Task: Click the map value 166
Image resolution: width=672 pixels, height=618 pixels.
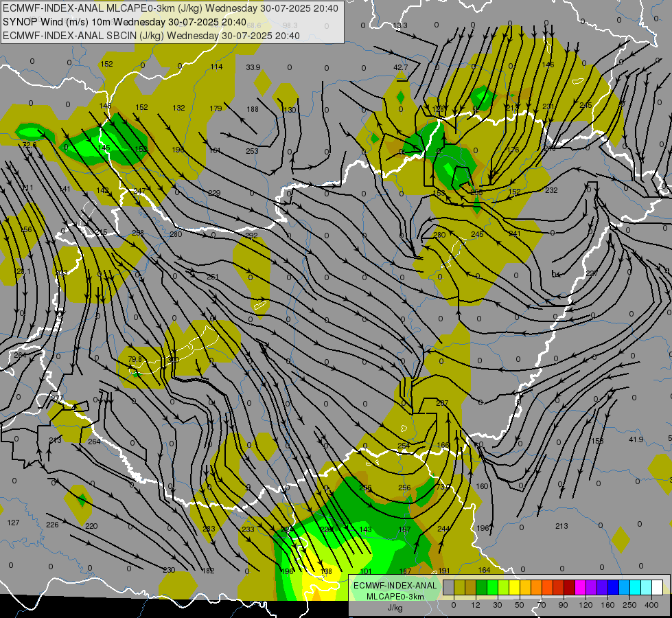Action: click(443, 445)
